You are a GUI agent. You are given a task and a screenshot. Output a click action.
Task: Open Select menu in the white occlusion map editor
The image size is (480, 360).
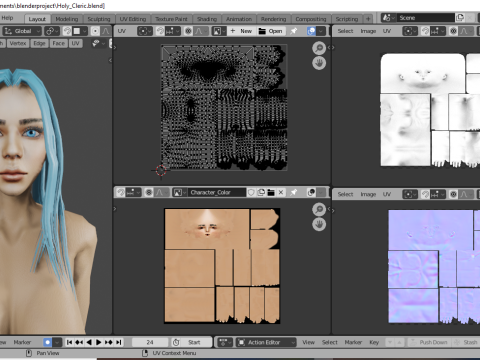(x=345, y=31)
